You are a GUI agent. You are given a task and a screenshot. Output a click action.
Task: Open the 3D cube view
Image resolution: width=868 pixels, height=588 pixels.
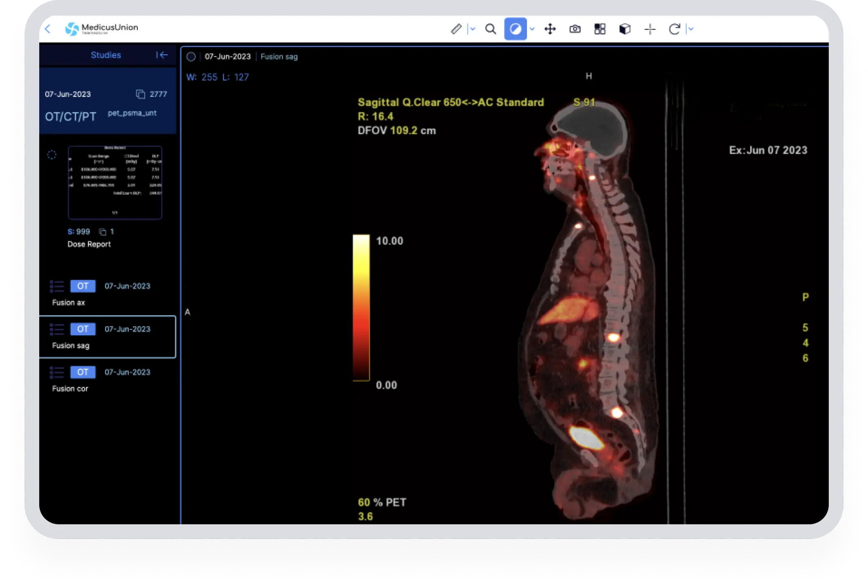pyautogui.click(x=625, y=29)
